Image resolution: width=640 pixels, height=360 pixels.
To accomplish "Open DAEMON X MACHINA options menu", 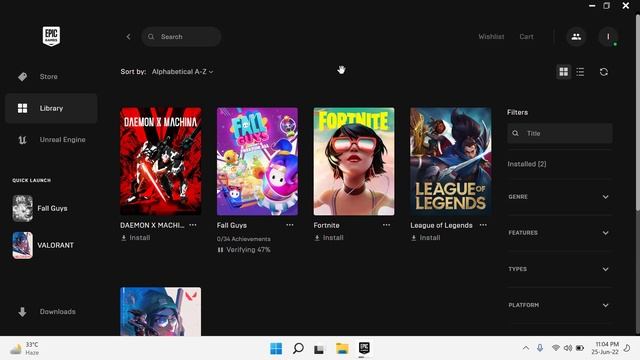I will click(x=193, y=225).
